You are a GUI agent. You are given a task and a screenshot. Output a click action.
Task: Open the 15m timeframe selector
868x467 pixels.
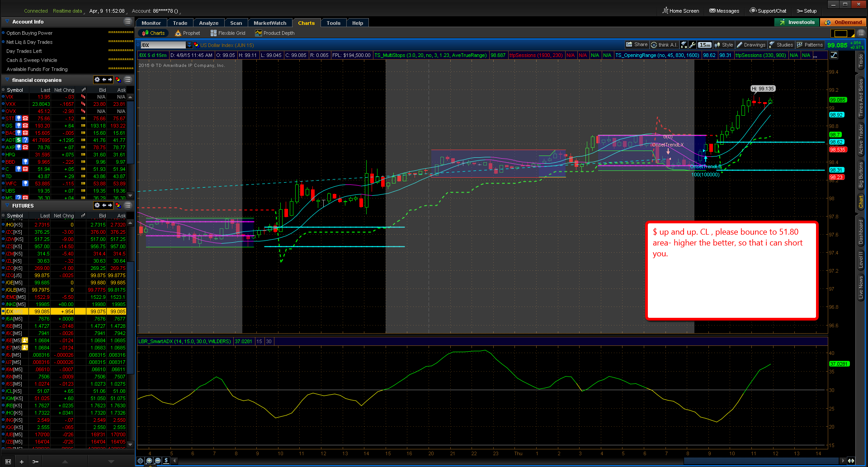click(705, 45)
